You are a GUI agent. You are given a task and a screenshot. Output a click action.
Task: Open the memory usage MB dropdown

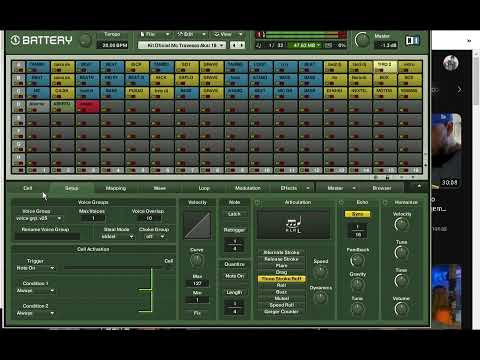(x=306, y=45)
